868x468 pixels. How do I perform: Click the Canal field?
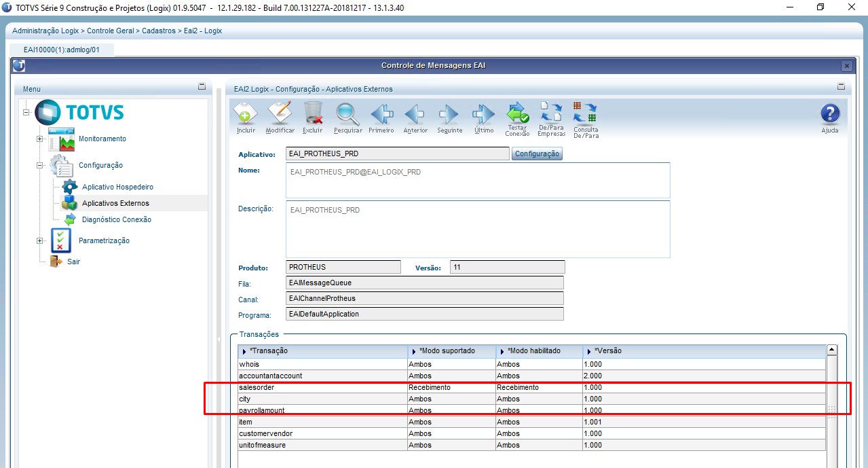point(425,298)
